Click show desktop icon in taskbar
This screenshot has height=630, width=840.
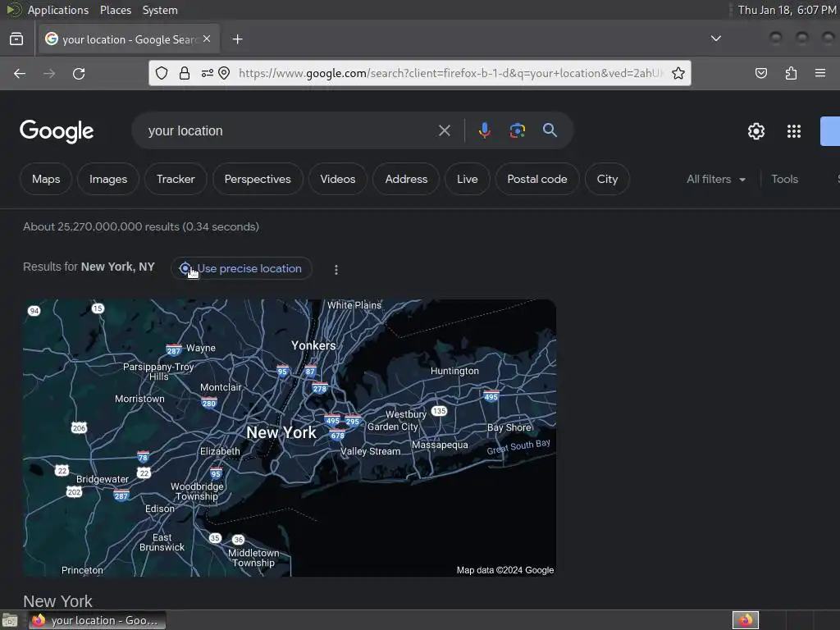[x=10, y=620]
